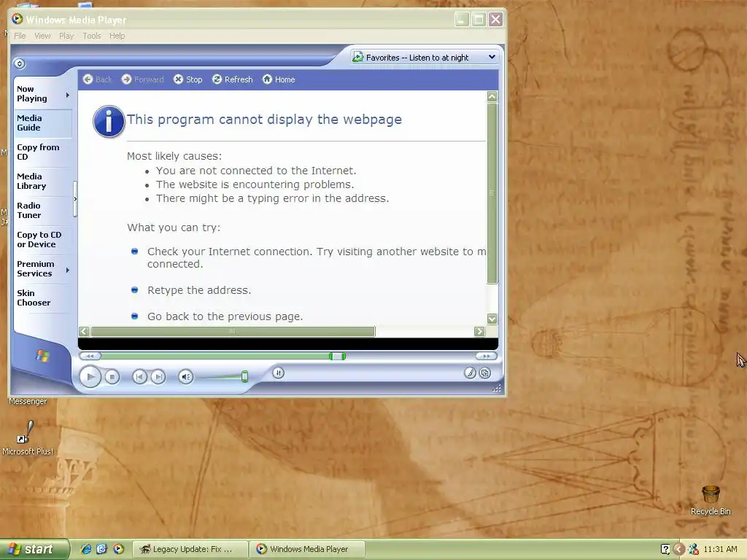Select the Media Guide tab
747x560 pixels.
coord(43,122)
